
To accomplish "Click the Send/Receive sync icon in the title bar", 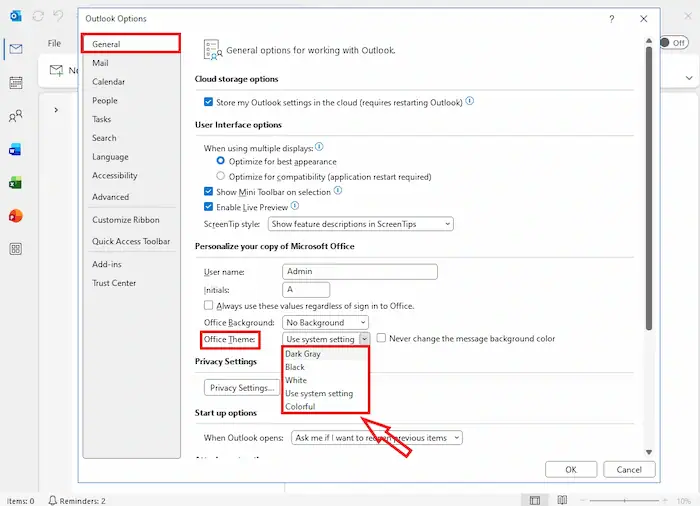I will (x=38, y=17).
